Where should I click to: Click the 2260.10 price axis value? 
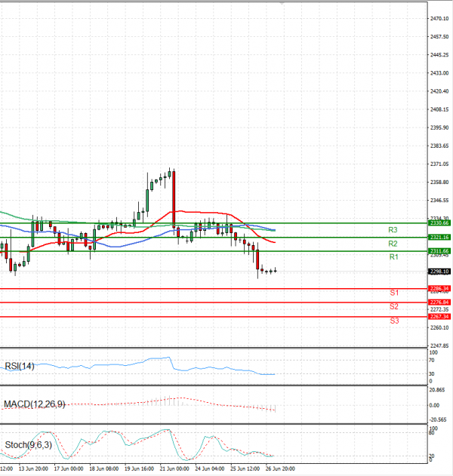[x=439, y=328]
